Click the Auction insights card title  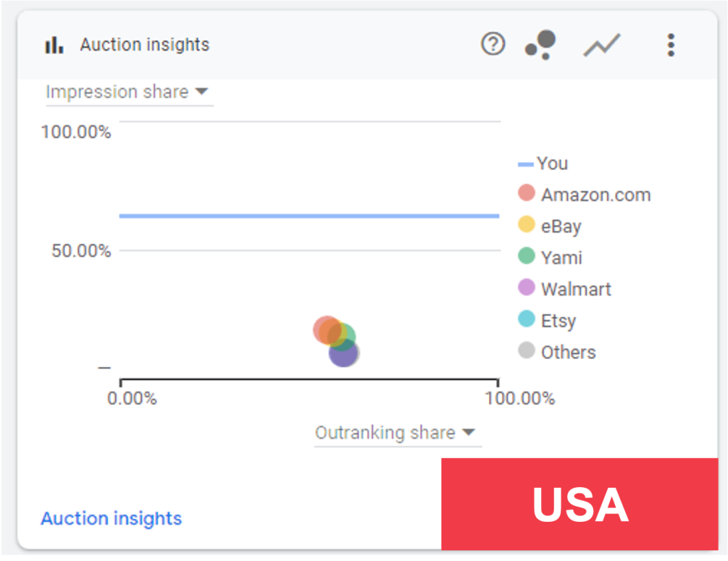click(x=144, y=45)
